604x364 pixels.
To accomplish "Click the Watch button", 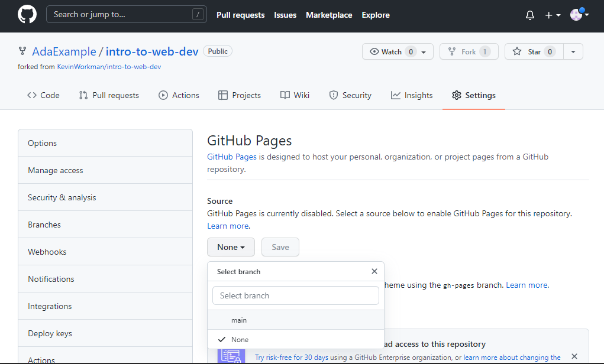I will 398,51.
